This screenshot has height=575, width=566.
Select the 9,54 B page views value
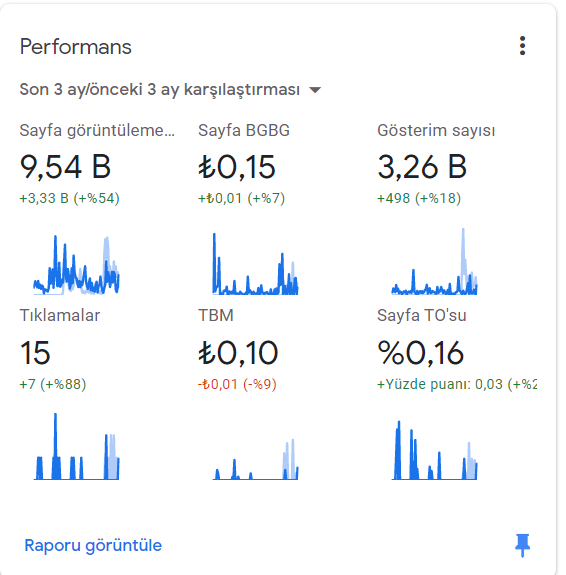(x=65, y=167)
